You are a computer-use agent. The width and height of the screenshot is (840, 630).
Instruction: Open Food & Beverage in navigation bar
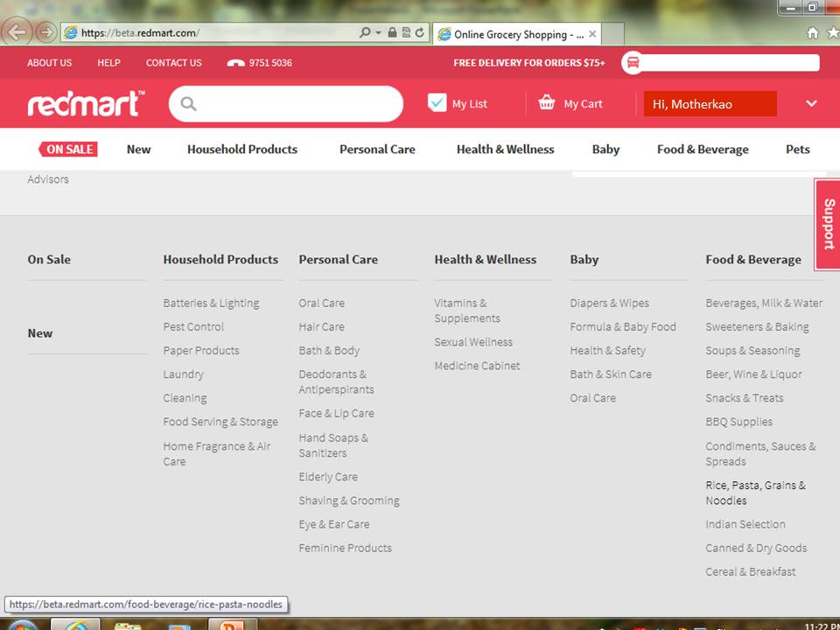[x=703, y=150]
